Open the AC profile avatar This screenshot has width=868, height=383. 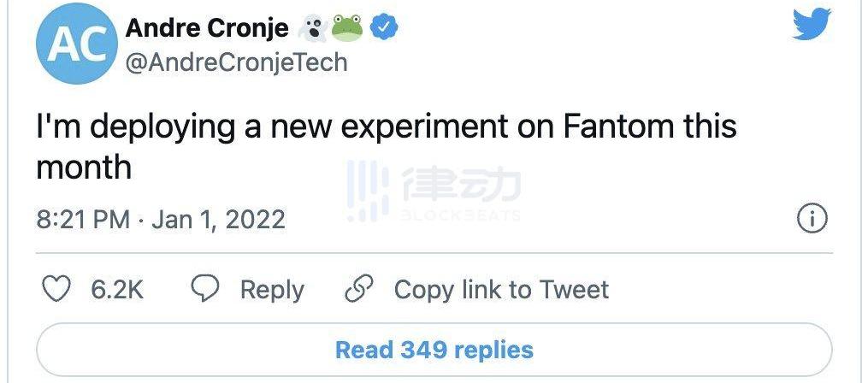[76, 44]
